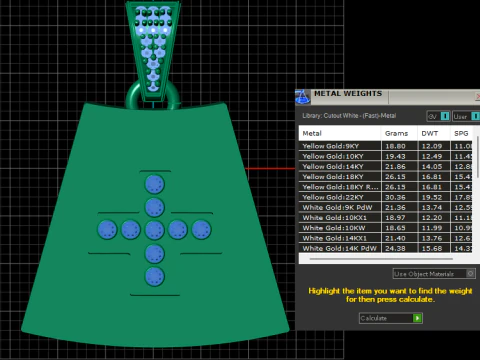Screen dimensions: 480x360
Task: Sort by the Metal column header
Action: pos(340,133)
